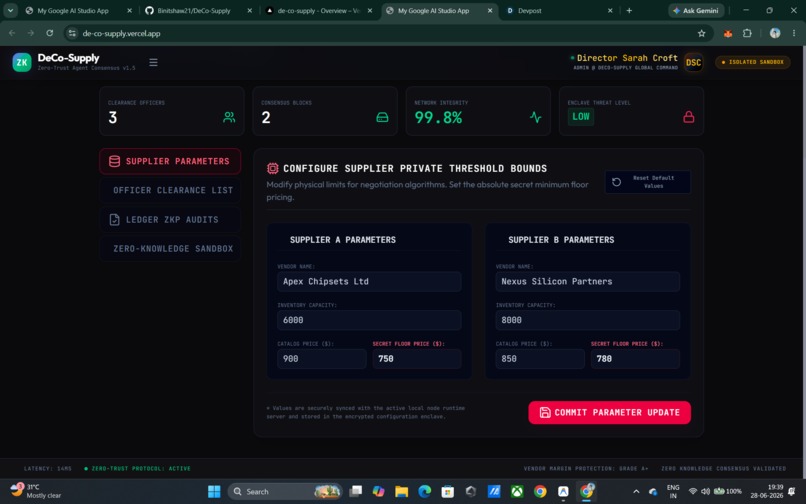Screen dimensions: 806x504
Task: Open File Explorer from the taskbar
Action: point(401,492)
